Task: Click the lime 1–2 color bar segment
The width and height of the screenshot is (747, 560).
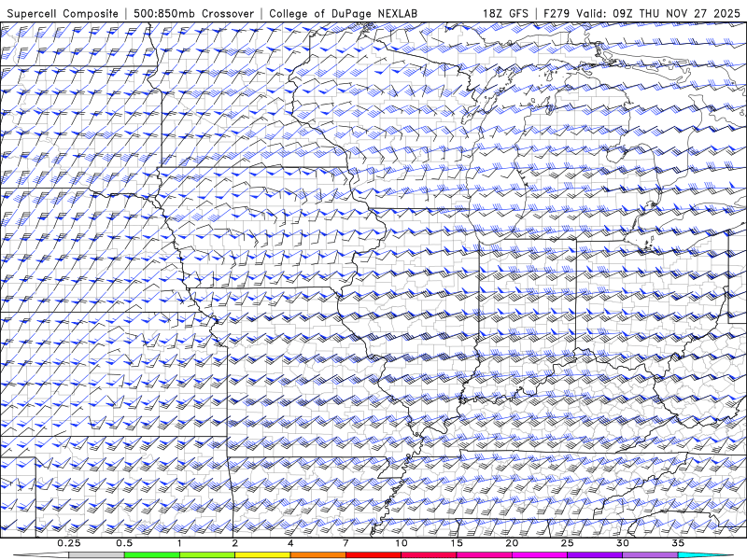Action: point(207,555)
